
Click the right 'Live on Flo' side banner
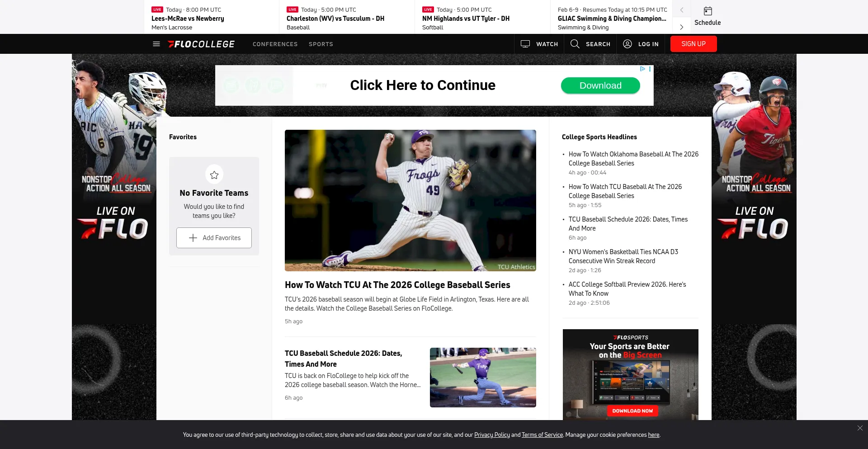tap(754, 237)
